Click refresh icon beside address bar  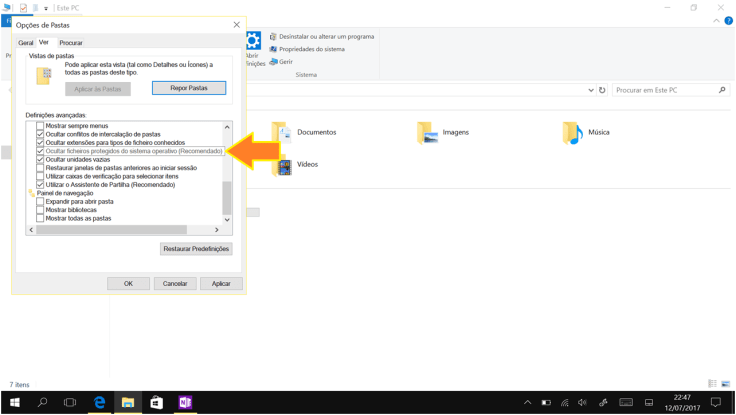[602, 90]
